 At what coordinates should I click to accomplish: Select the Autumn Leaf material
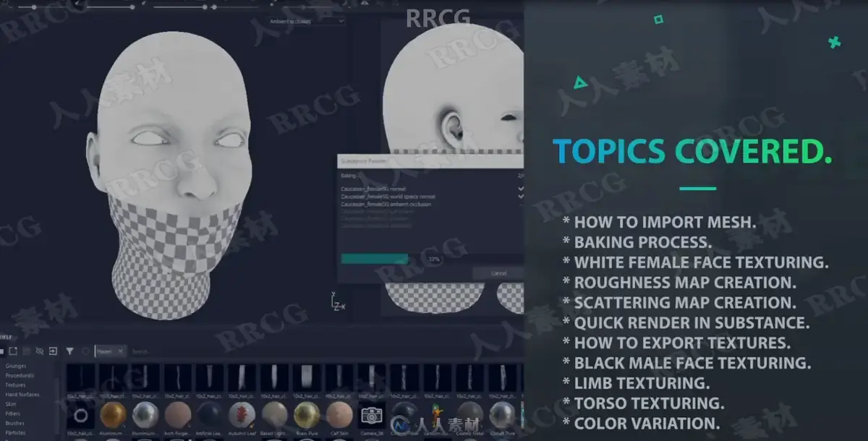coord(242,416)
